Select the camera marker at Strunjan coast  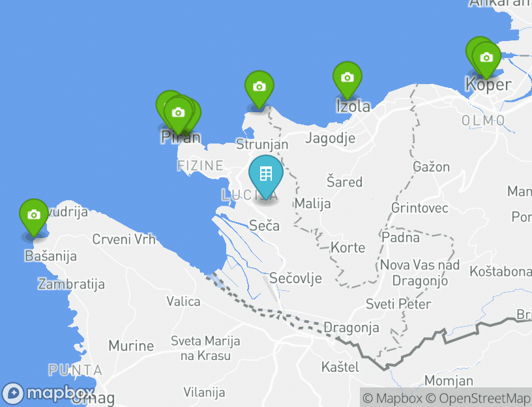click(259, 89)
